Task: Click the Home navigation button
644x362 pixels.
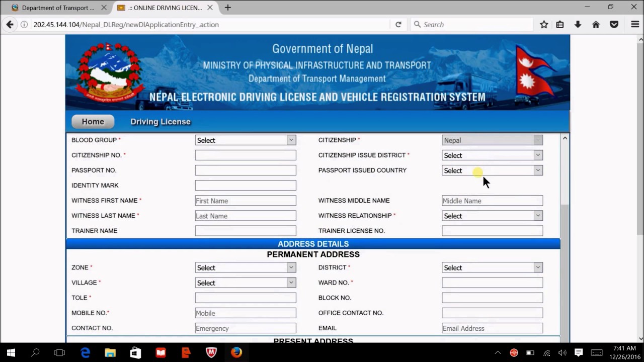Action: click(x=93, y=122)
